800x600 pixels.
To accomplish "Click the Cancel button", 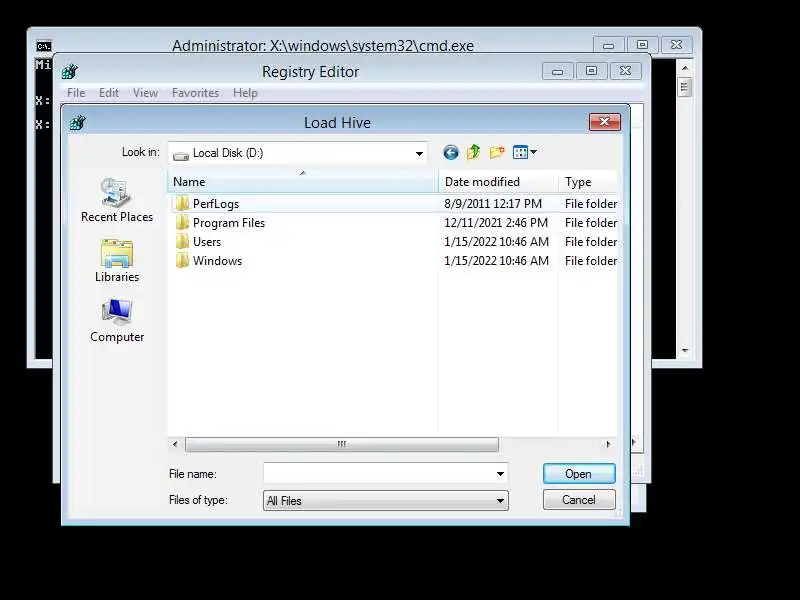I will tap(579, 499).
